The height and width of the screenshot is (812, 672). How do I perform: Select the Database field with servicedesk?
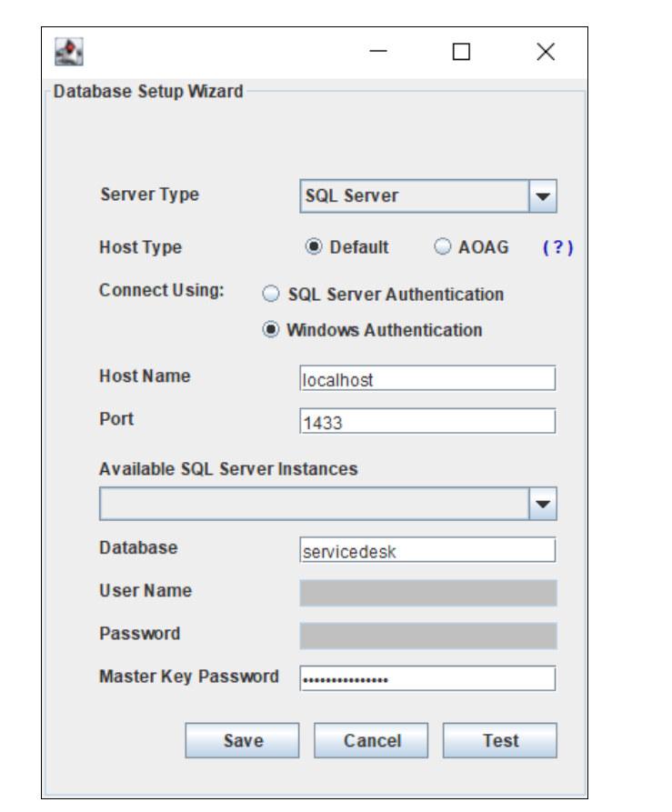(x=427, y=551)
